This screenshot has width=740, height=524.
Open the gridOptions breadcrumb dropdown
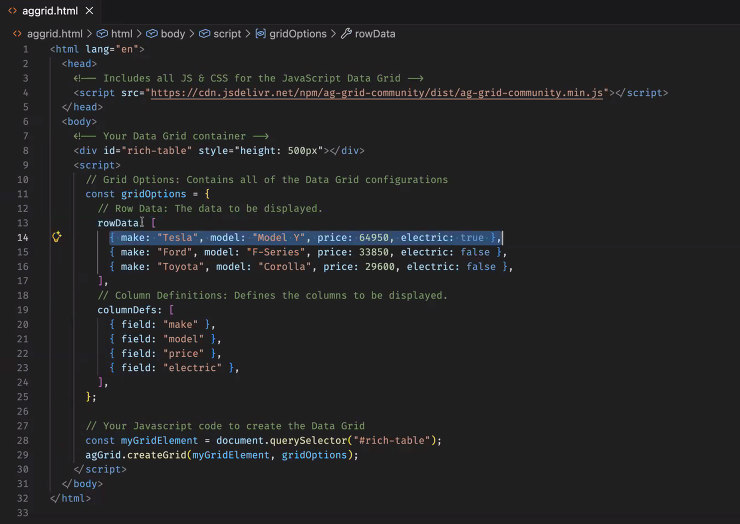[297, 33]
